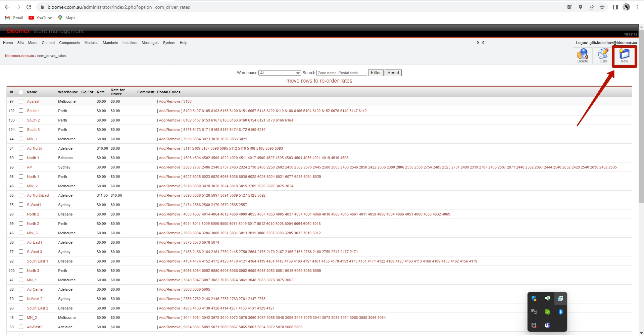Check the Ausfast row checkbox
This screenshot has width=644, height=335.
(x=21, y=101)
